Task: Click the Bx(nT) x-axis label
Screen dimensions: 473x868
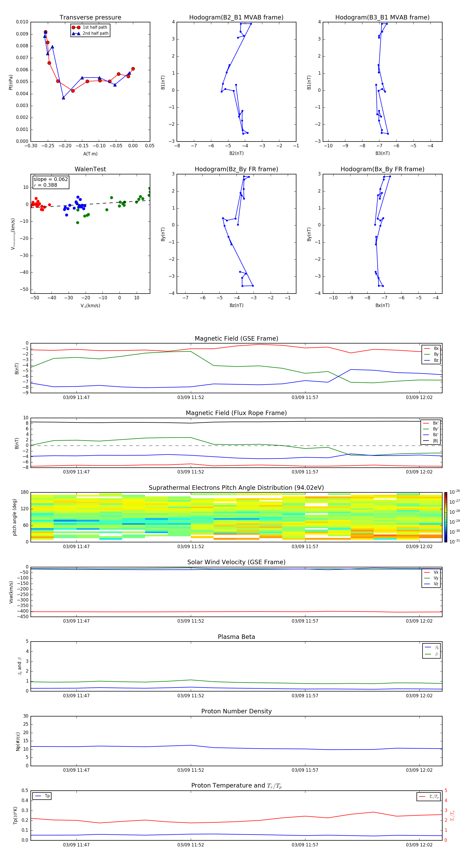Action: pyautogui.click(x=382, y=305)
